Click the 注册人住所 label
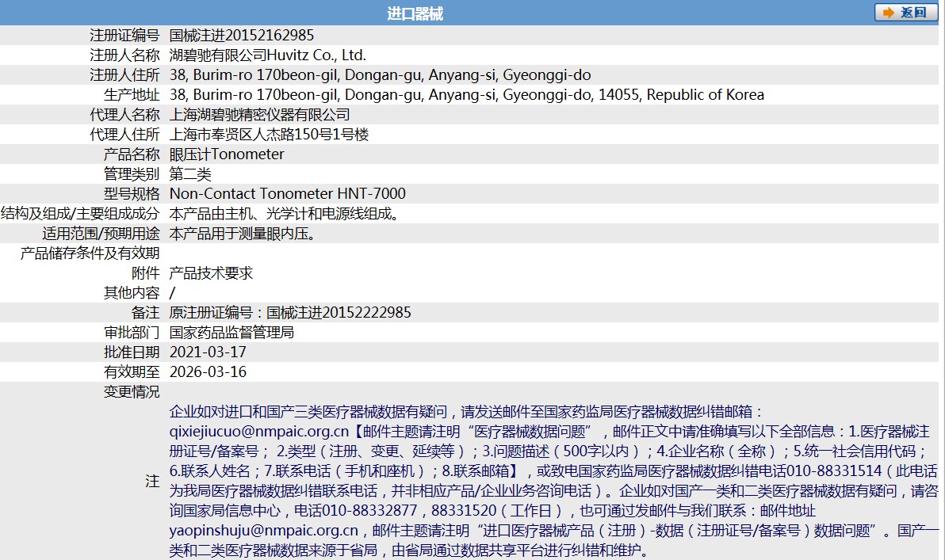Viewport: 945px width, 560px height. [x=124, y=75]
